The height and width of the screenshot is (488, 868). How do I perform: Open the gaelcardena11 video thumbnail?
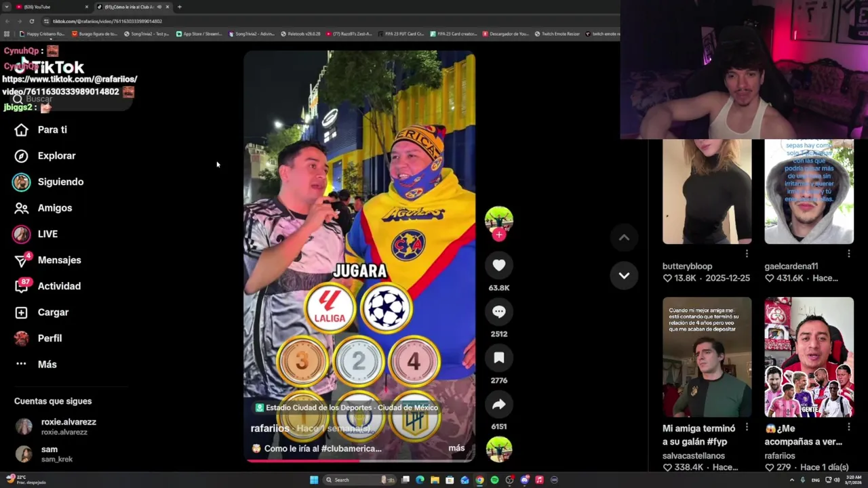pos(809,192)
